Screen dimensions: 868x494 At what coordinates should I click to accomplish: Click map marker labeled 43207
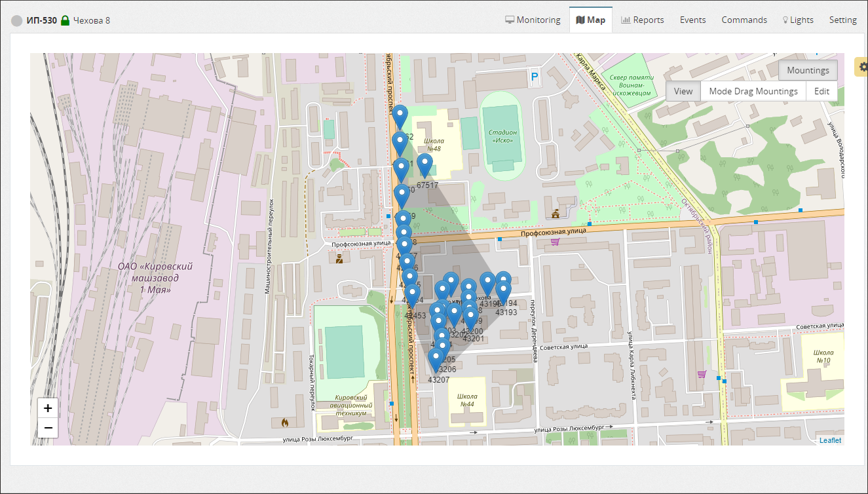(x=436, y=360)
